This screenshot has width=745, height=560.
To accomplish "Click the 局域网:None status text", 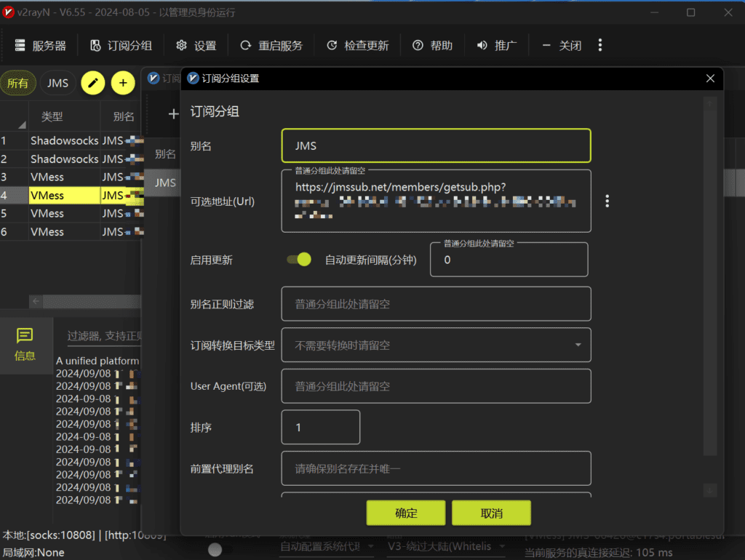I will pos(33,553).
